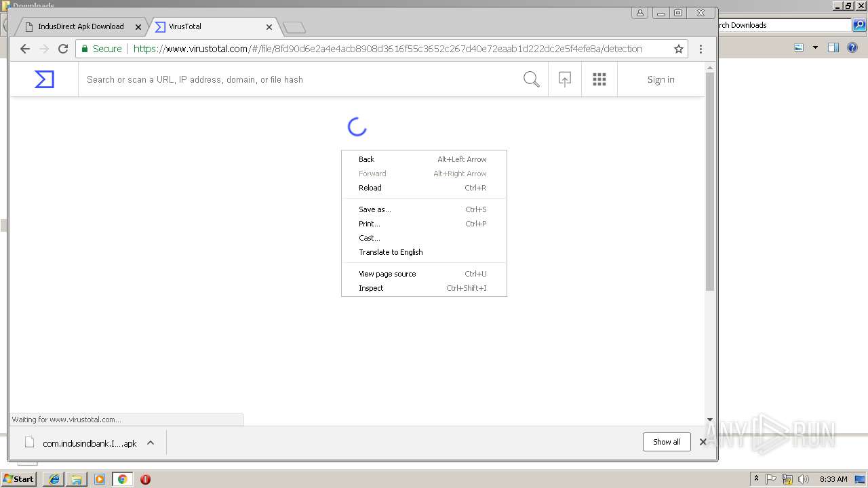This screenshot has width=868, height=488.
Task: Click the Chrome user profile icon
Action: point(640,13)
